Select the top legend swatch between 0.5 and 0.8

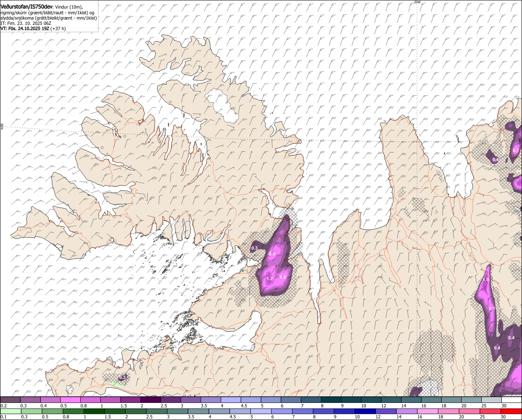(70, 400)
